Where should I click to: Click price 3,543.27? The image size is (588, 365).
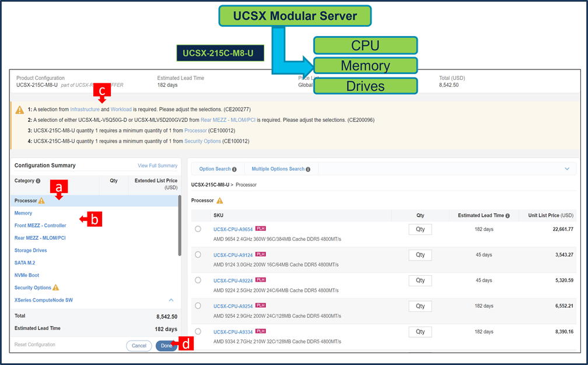(564, 255)
